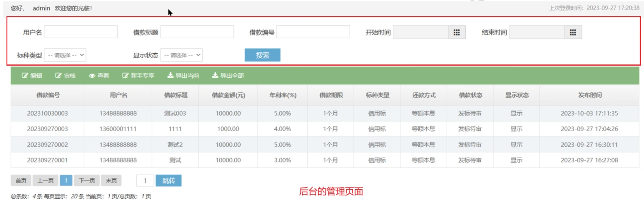Open the 开始时间 calendar picker icon
Viewport: 644px width, 204px height.
click(456, 32)
